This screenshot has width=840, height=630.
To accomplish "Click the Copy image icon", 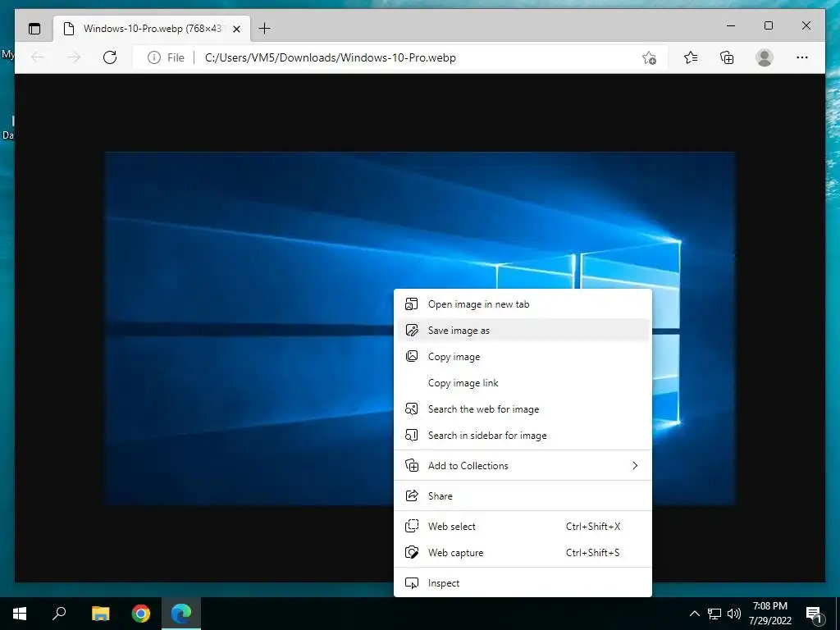I will click(412, 356).
